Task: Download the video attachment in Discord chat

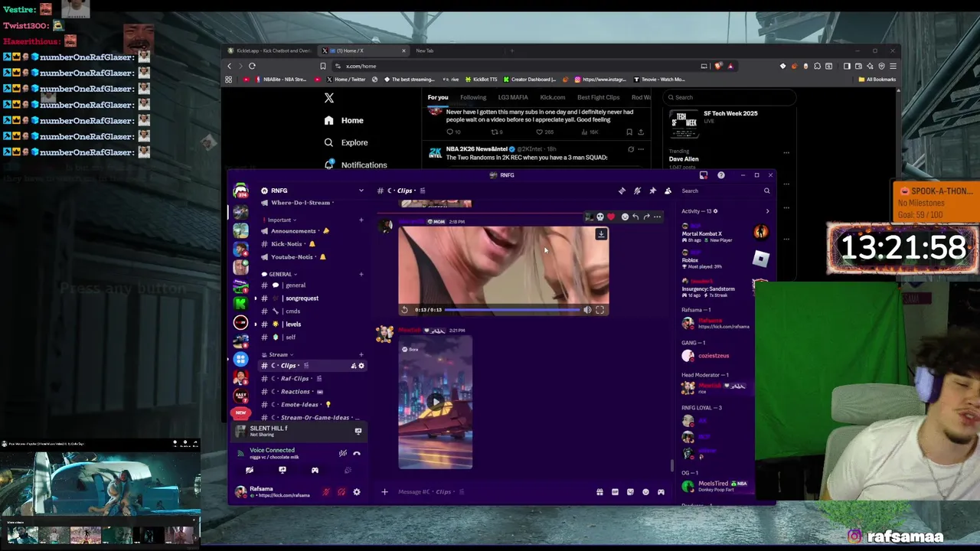Action: [x=601, y=234]
